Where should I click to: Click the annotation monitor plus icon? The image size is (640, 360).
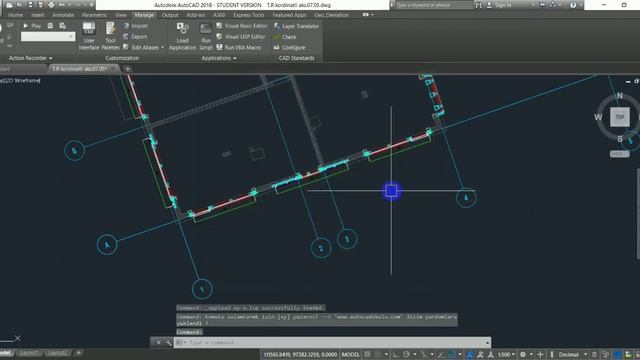[540, 354]
